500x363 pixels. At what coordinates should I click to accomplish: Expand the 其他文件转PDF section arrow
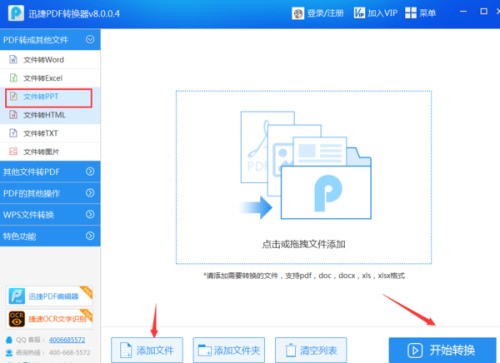click(x=90, y=171)
